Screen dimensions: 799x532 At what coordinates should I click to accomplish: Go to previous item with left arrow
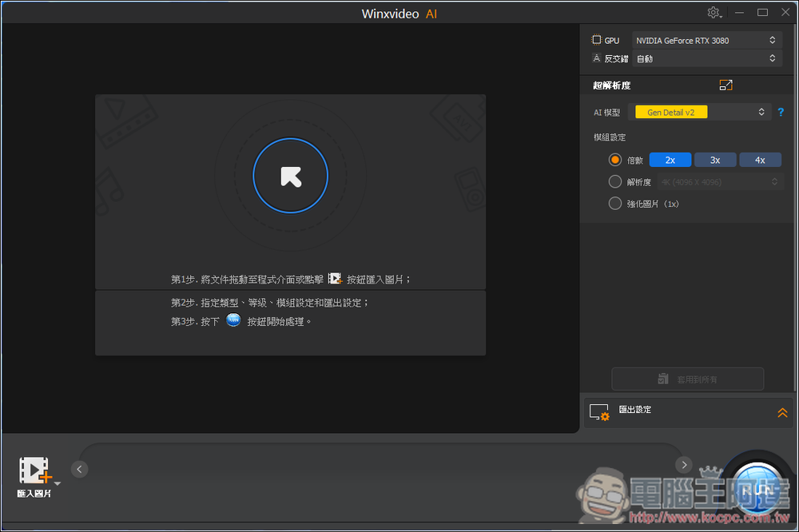pos(79,469)
